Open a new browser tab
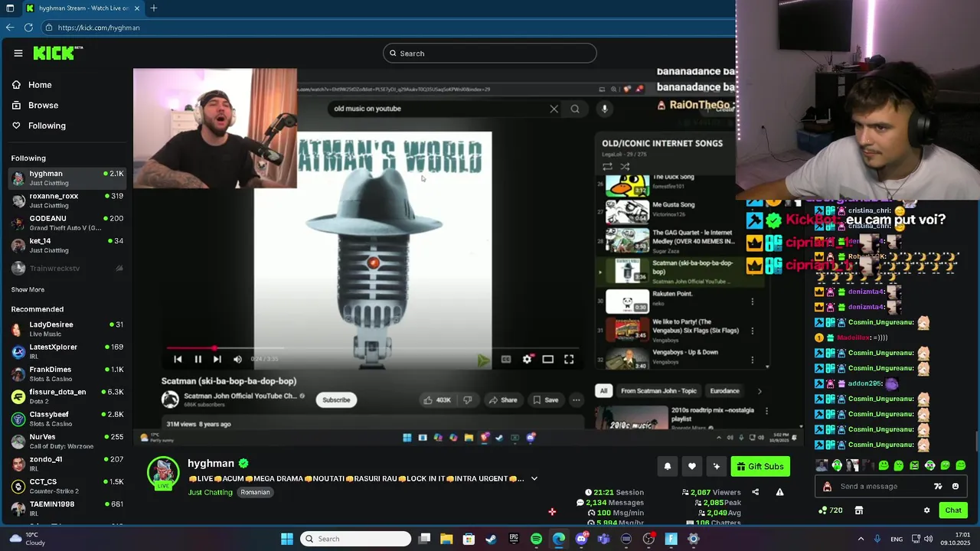This screenshot has height=551, width=980. (x=154, y=8)
